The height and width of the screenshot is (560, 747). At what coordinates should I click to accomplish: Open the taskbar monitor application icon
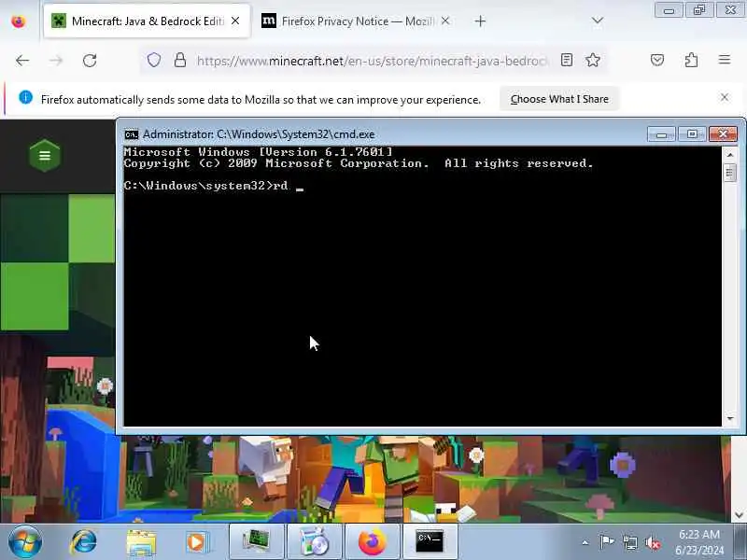coord(256,541)
